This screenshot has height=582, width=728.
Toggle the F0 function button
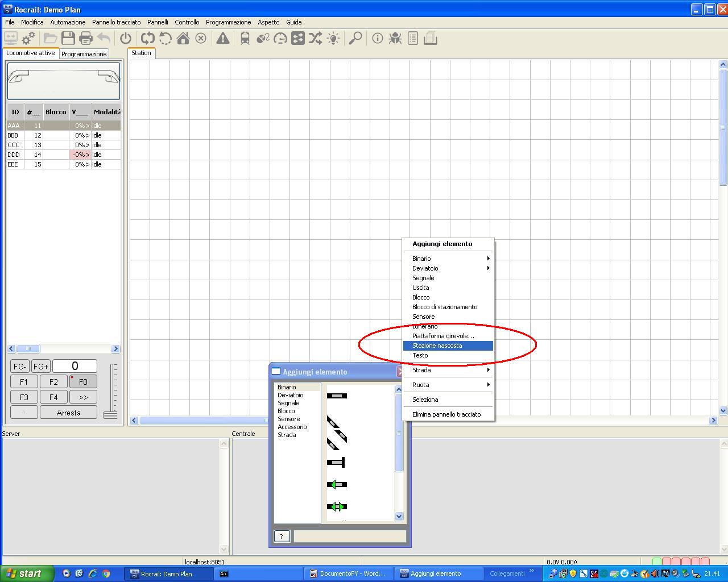click(x=83, y=381)
